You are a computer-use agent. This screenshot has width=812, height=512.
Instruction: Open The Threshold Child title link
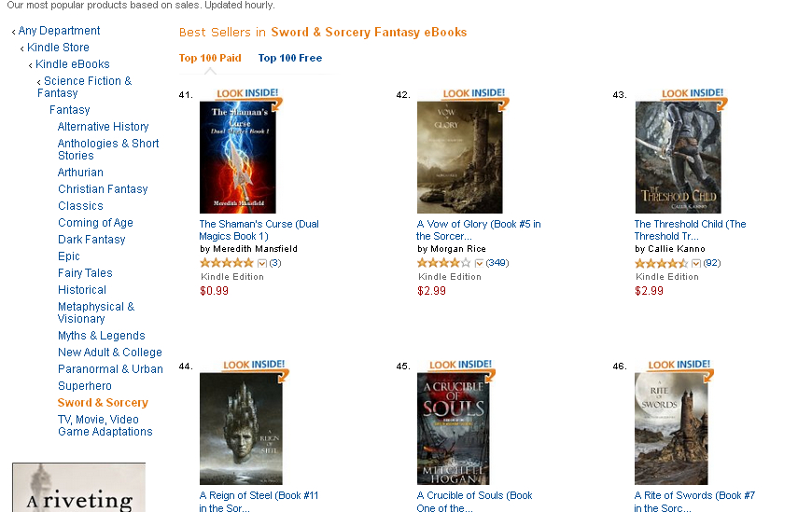click(690, 229)
